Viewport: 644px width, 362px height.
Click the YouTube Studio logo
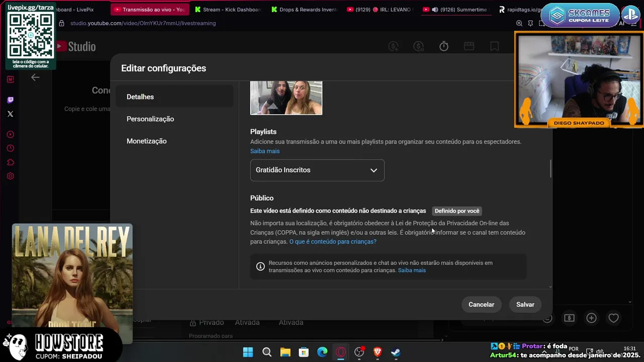coord(75,46)
